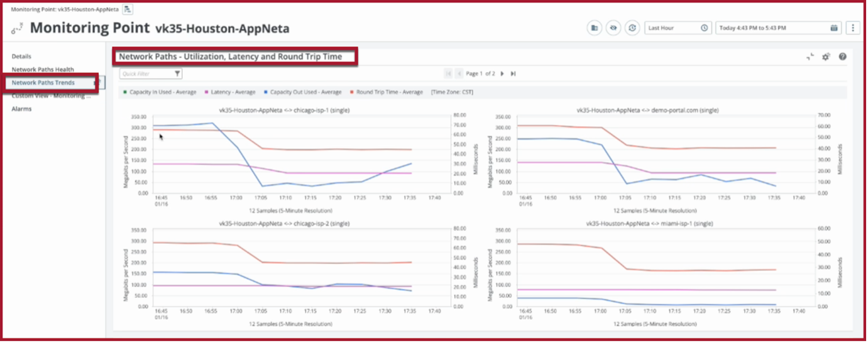Viewport: 868px width, 343px height.
Task: Click the hierarchy icon beside the breadcrumb
Action: (128, 9)
